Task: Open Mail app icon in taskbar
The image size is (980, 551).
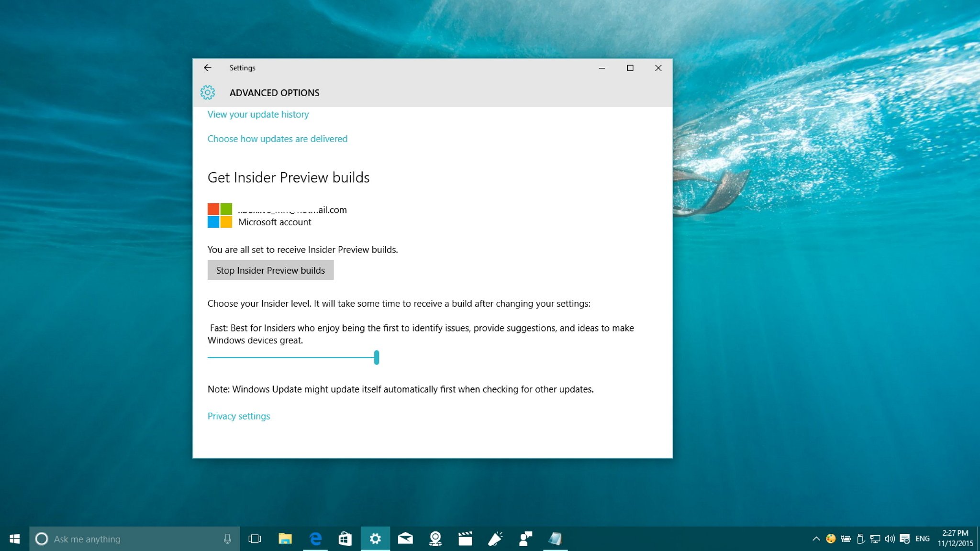Action: tap(405, 538)
